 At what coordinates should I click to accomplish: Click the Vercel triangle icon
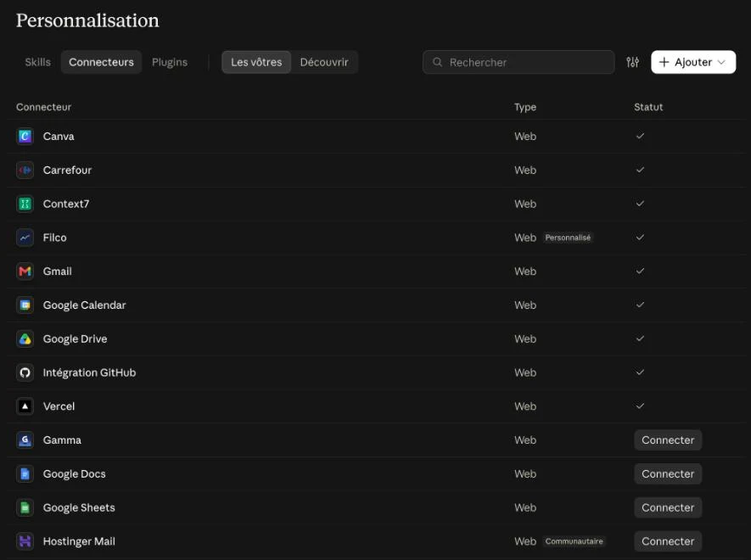pyautogui.click(x=25, y=406)
